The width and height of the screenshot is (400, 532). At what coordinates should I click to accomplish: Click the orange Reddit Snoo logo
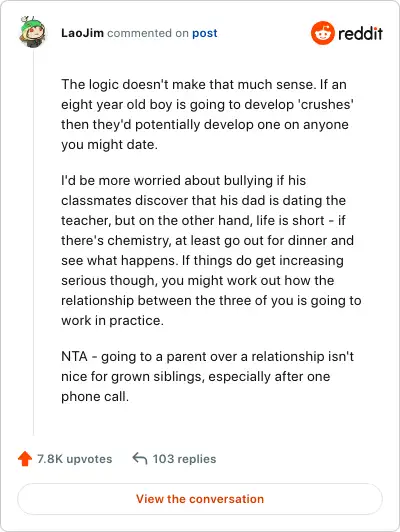tap(323, 33)
